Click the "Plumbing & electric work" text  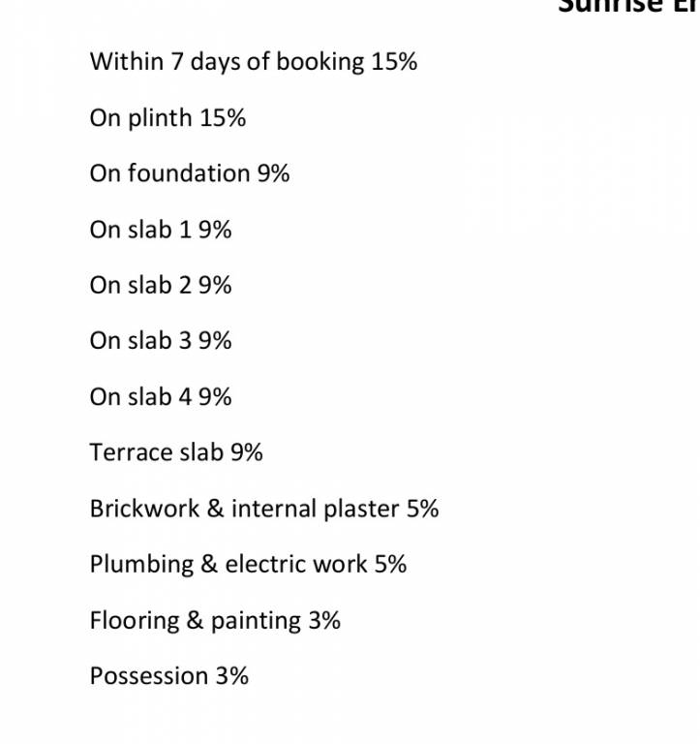click(x=228, y=565)
